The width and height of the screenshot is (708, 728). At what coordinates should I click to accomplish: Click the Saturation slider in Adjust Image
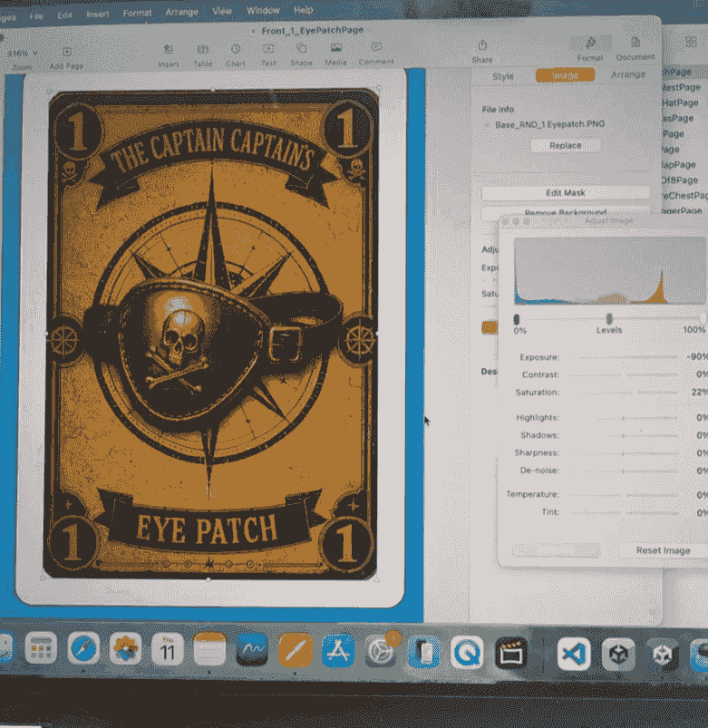point(623,393)
